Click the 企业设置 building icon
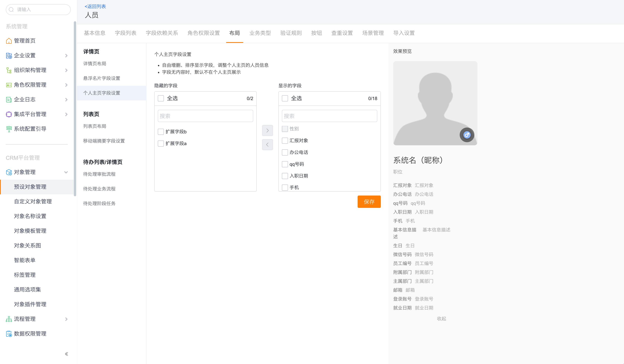 click(9, 55)
